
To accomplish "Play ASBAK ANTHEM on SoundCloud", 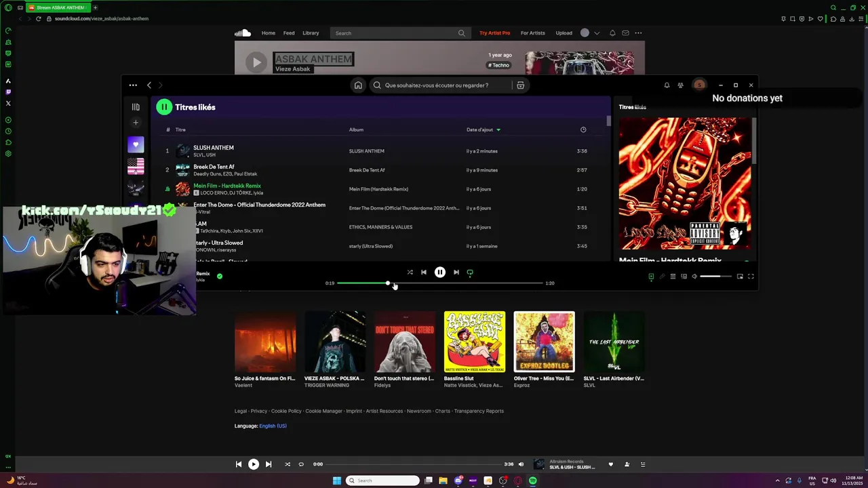I will click(256, 62).
